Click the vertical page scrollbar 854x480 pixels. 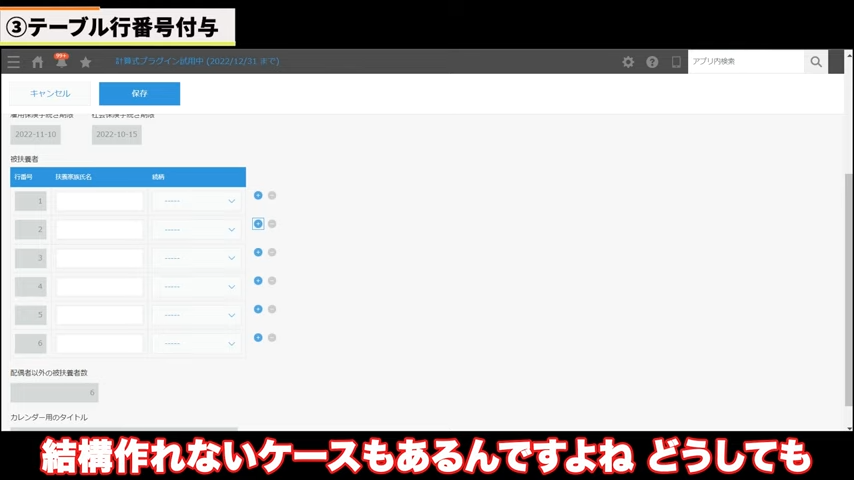849,289
